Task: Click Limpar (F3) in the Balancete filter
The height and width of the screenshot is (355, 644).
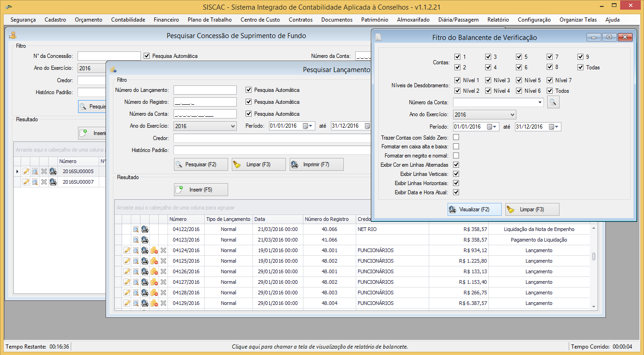Action: coord(532,209)
